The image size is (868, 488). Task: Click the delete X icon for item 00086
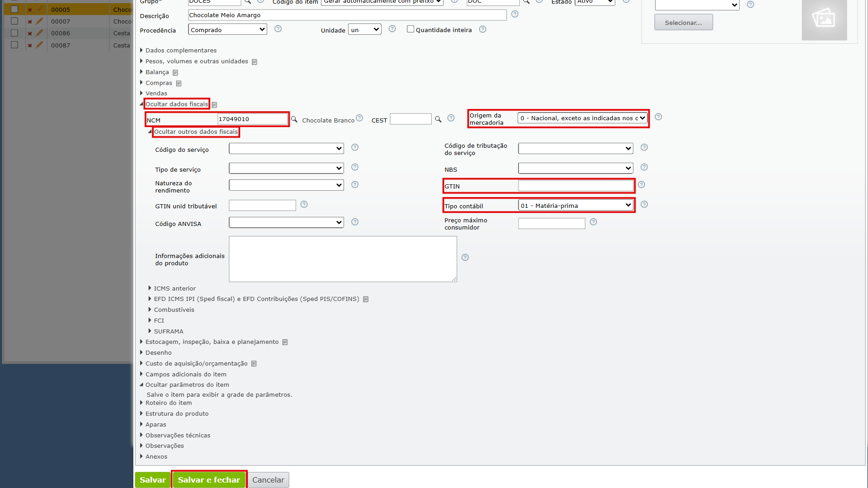30,33
